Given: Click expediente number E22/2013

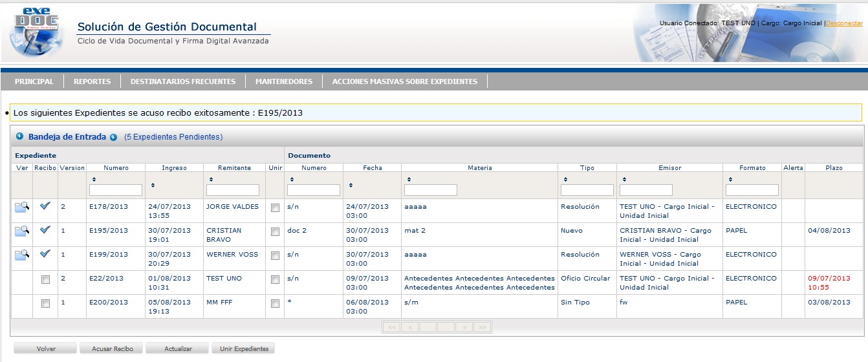Looking at the screenshot, I should 106,279.
